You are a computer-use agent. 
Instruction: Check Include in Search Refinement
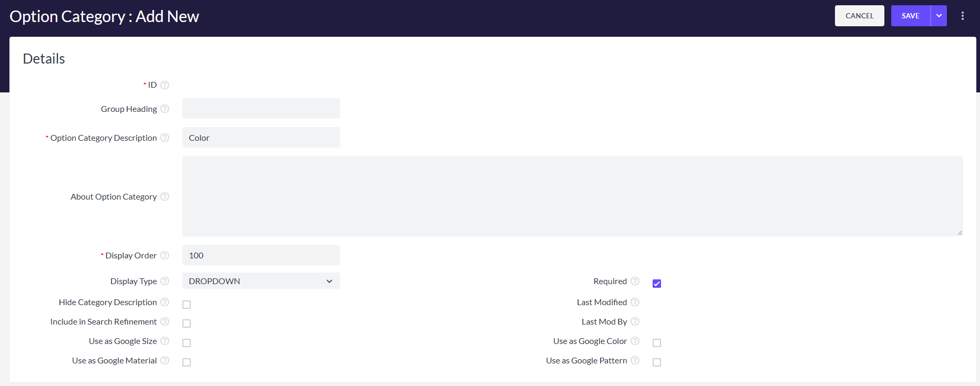coord(187,324)
